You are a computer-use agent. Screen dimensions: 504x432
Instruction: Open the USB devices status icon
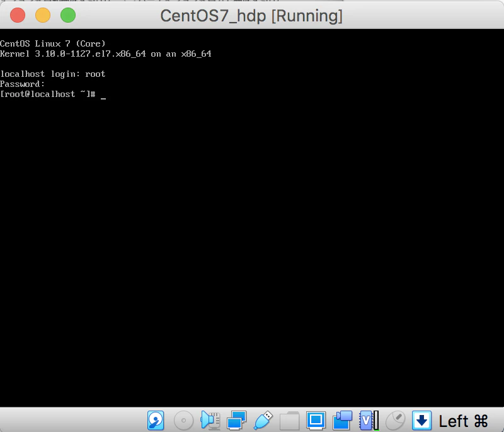263,420
